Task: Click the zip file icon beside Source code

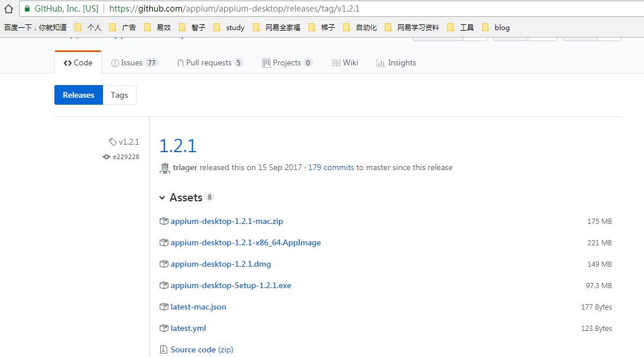Action: (x=164, y=349)
